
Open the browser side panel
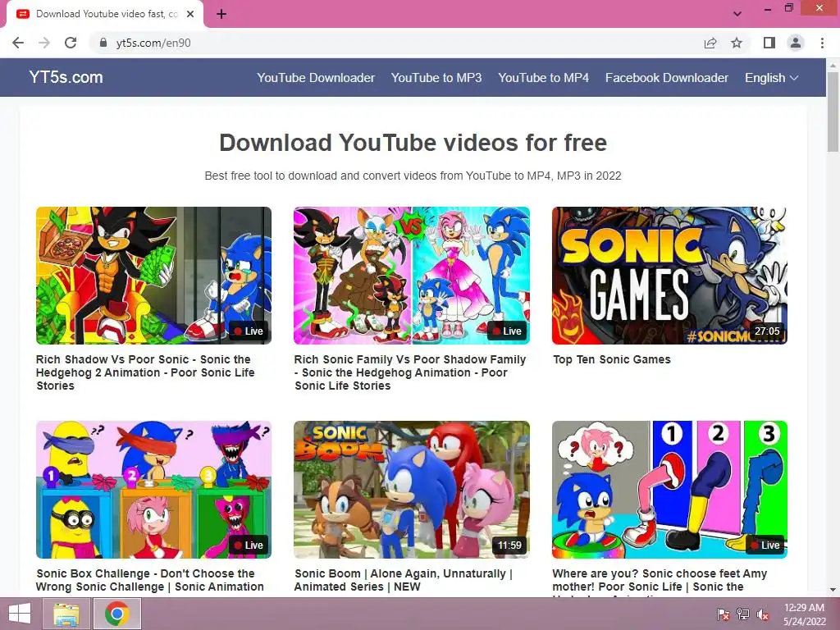[x=769, y=43]
